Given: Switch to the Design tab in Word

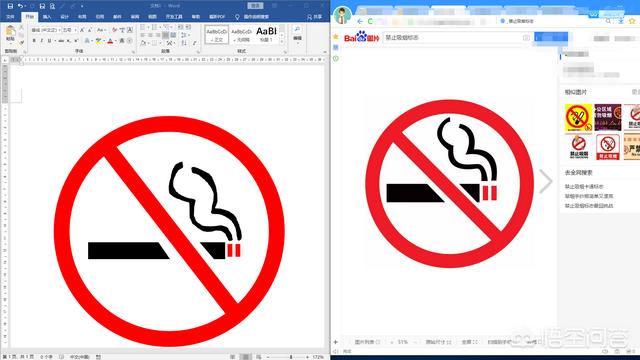Looking at the screenshot, I should 64,17.
